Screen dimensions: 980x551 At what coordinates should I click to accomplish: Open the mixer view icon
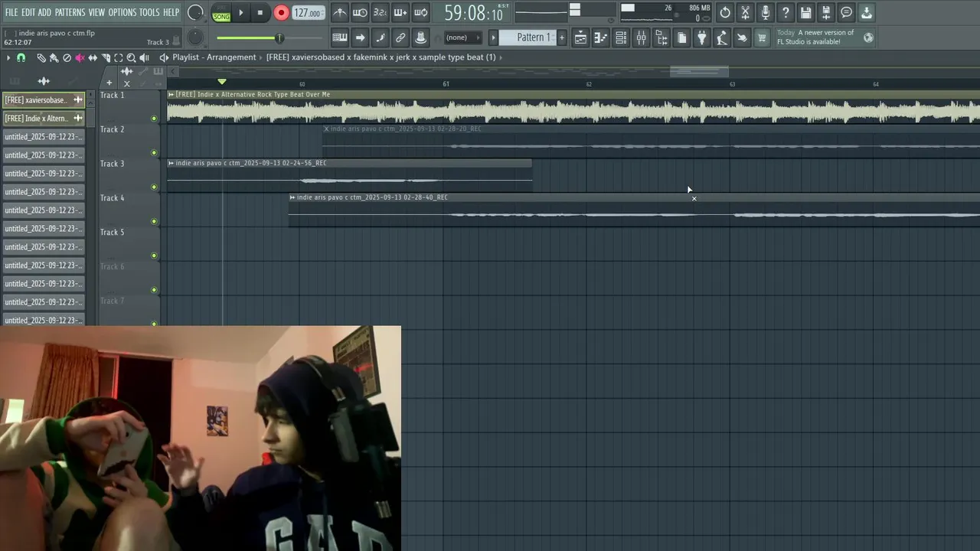point(642,37)
